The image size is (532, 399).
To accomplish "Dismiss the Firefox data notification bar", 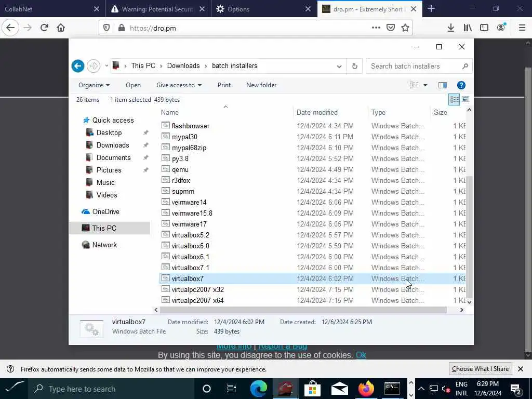I will 521,369.
